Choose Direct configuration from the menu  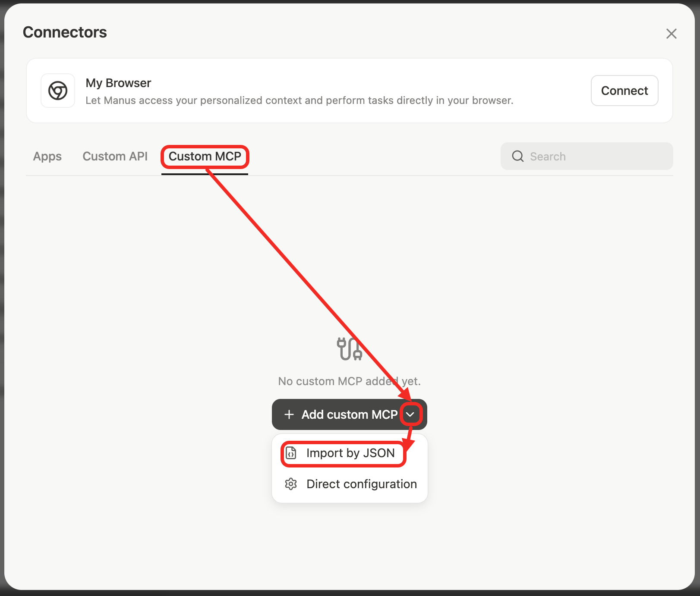(x=361, y=484)
